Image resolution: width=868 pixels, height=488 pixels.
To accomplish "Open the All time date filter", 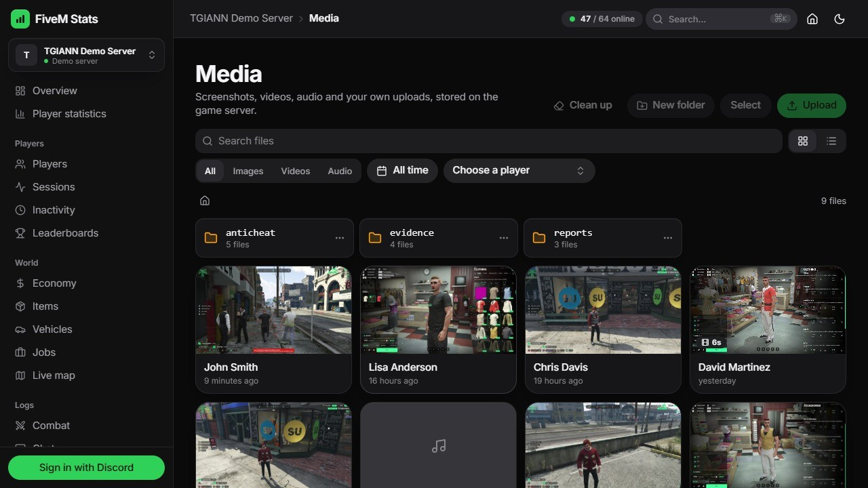I will tap(402, 171).
